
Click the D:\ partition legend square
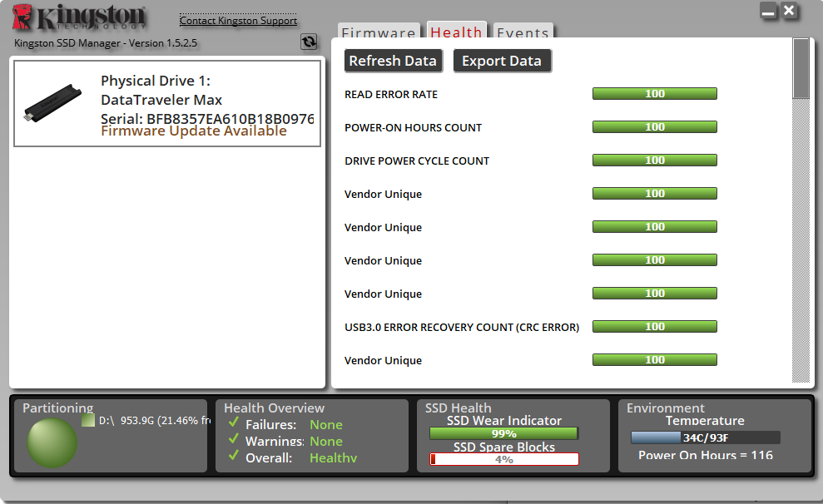88,421
